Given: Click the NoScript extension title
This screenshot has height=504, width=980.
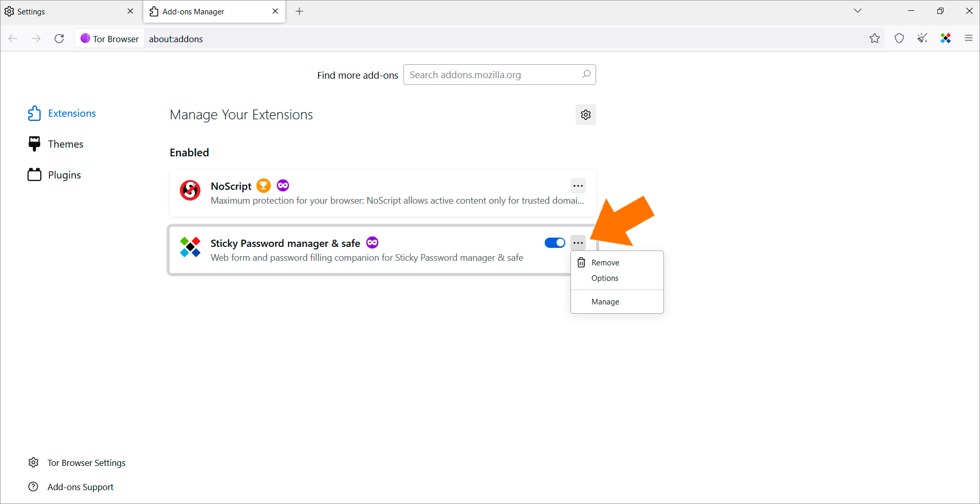Looking at the screenshot, I should coord(231,186).
